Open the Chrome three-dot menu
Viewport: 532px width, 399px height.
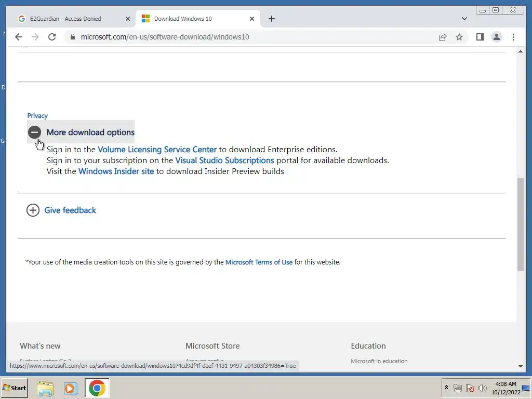tap(513, 37)
